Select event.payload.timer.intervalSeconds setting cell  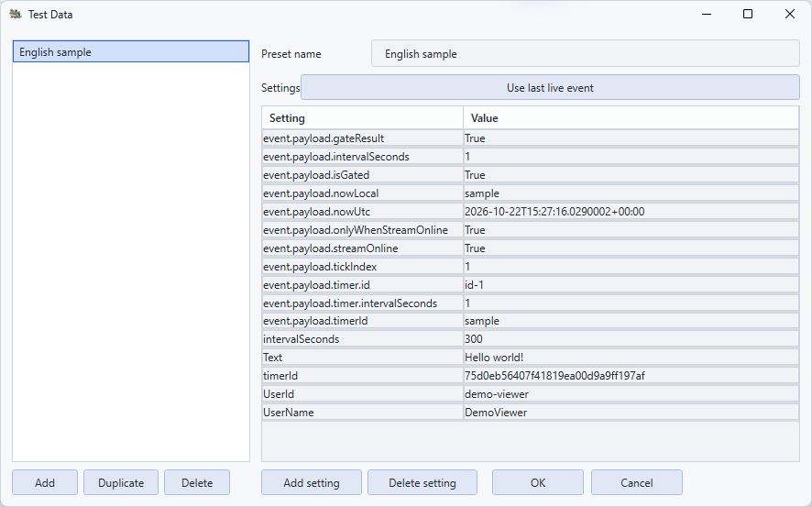tap(363, 303)
